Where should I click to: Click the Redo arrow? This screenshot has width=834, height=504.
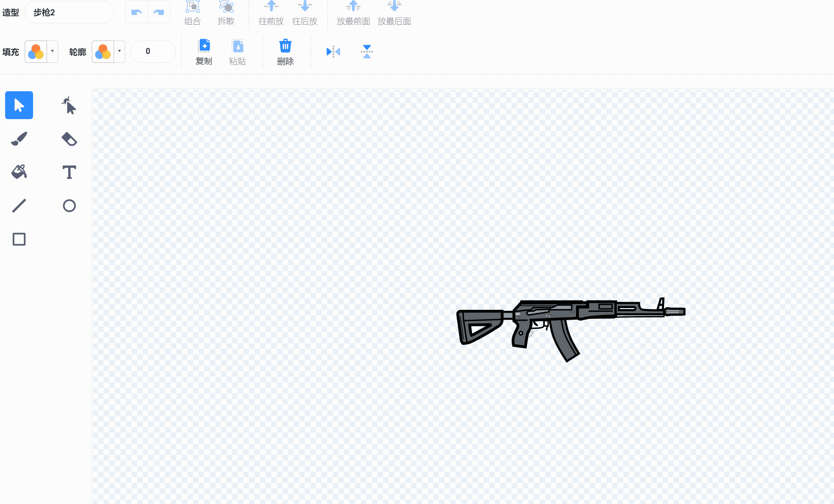159,12
